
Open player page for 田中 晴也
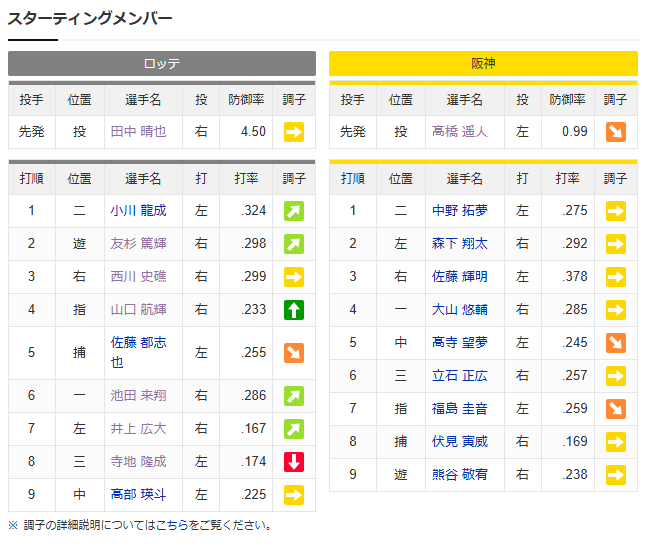pos(138,131)
